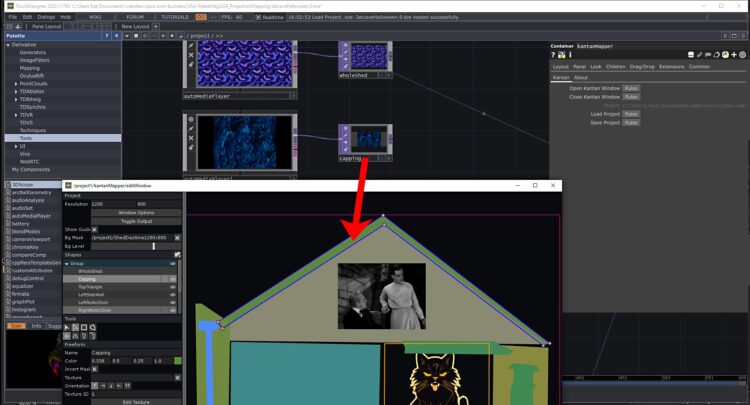Click the Edit Texture button
The image size is (750, 405).
point(136,402)
